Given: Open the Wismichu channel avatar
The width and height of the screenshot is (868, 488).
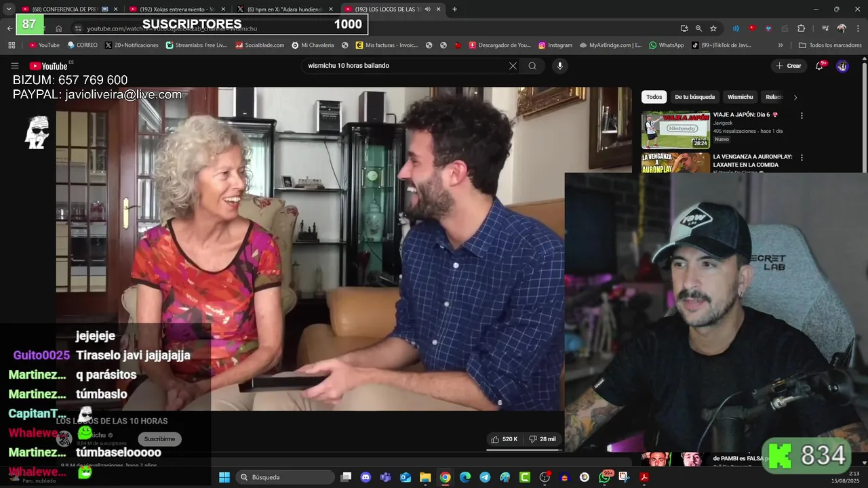Looking at the screenshot, I should (64, 439).
